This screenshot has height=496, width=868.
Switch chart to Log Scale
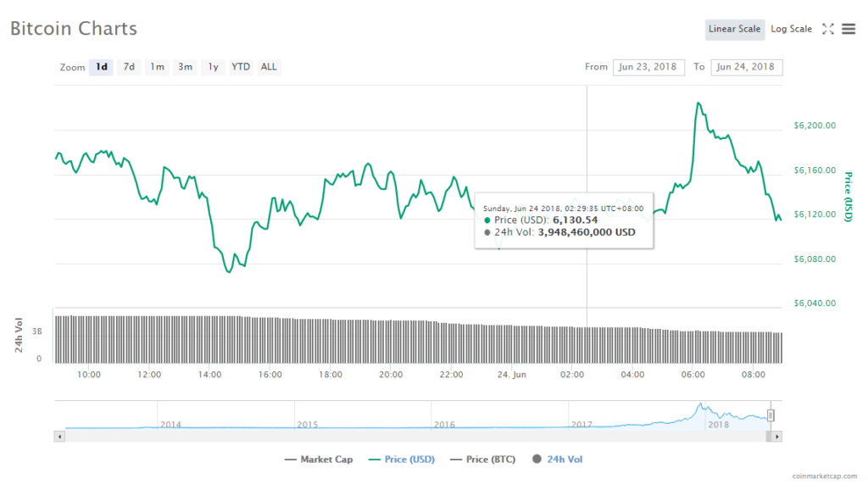[791, 29]
